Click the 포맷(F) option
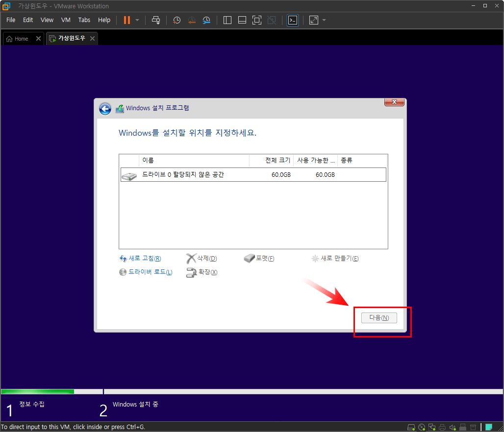This screenshot has height=432, width=504. coord(259,258)
